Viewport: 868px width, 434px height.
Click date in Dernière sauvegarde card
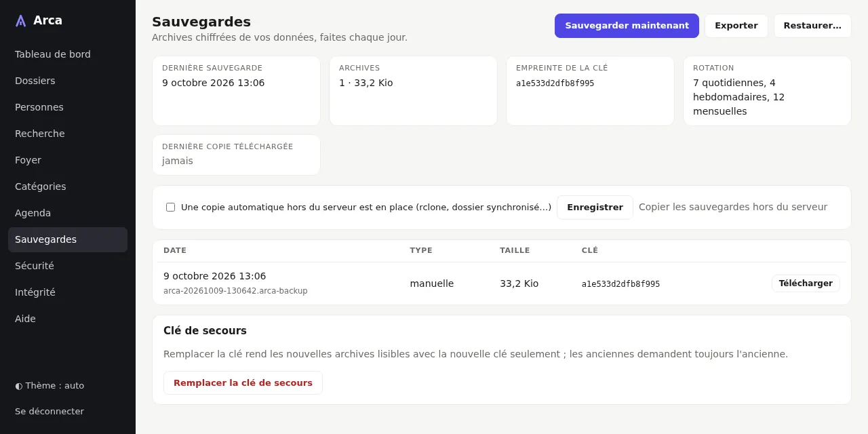click(x=214, y=83)
